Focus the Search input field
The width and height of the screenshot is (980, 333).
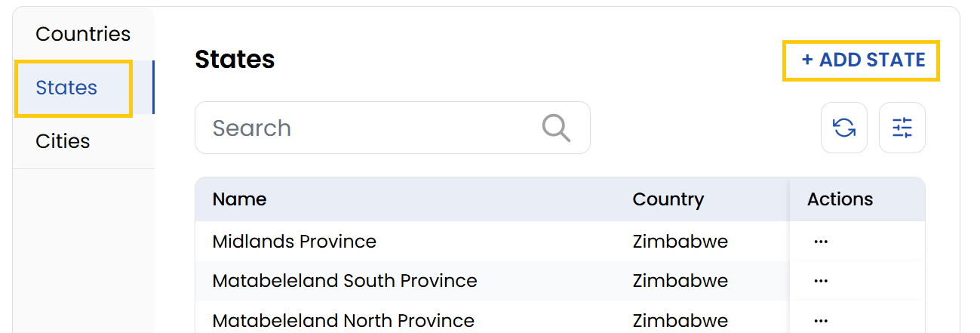pos(370,128)
